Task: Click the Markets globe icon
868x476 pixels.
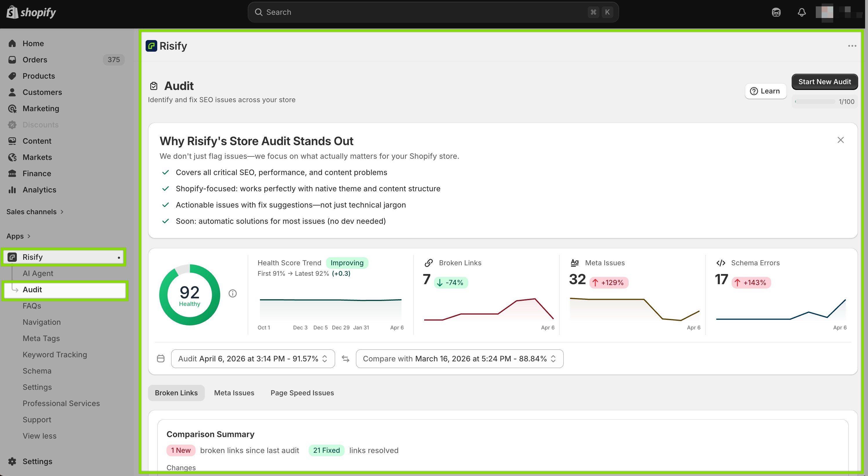Action: point(12,157)
